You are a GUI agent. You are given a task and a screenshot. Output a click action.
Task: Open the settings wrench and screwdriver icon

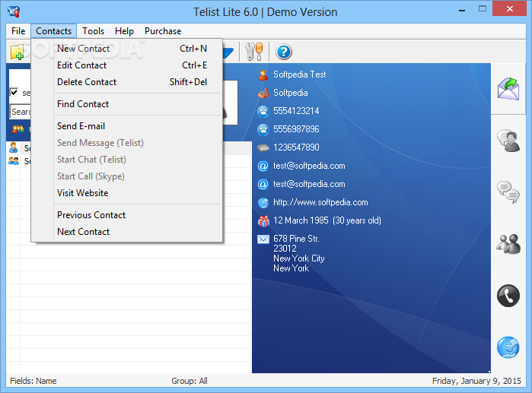(x=254, y=52)
